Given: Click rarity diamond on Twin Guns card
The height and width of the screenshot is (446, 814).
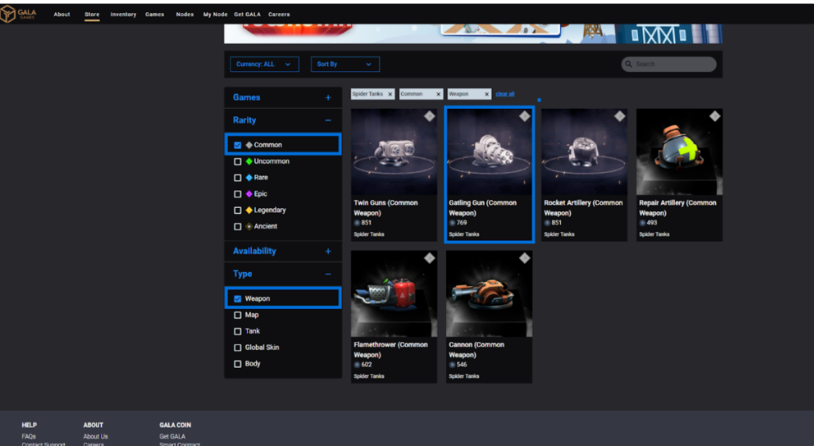Looking at the screenshot, I should tap(429, 116).
